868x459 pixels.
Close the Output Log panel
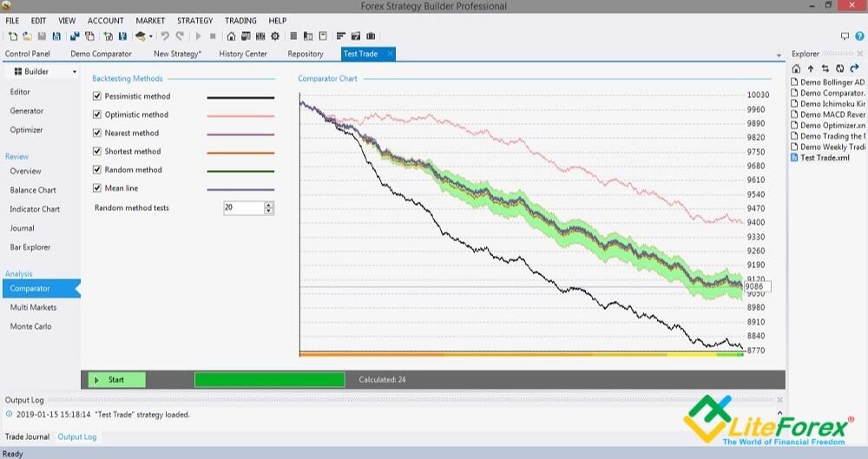pyautogui.click(x=780, y=400)
